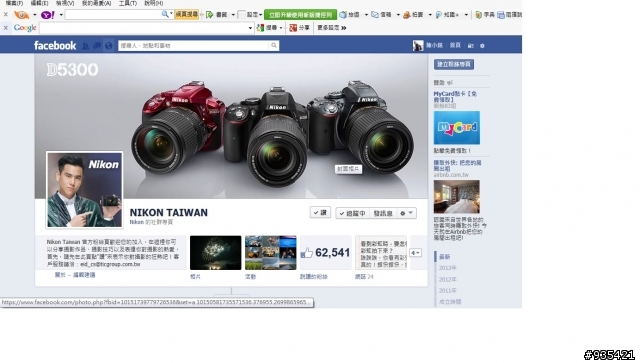Open the 活動 photo collage thumbnail
The width and height of the screenshot is (640, 363).
pyautogui.click(x=271, y=253)
